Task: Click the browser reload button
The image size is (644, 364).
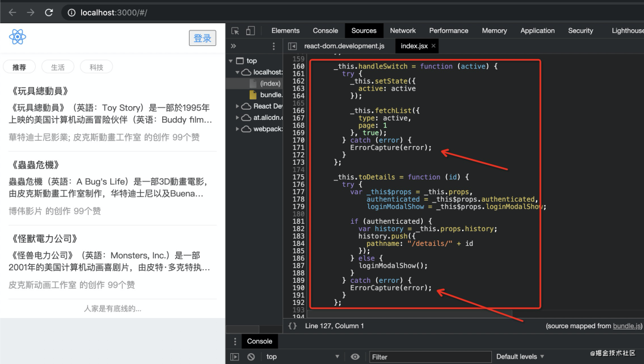Action: [x=49, y=13]
